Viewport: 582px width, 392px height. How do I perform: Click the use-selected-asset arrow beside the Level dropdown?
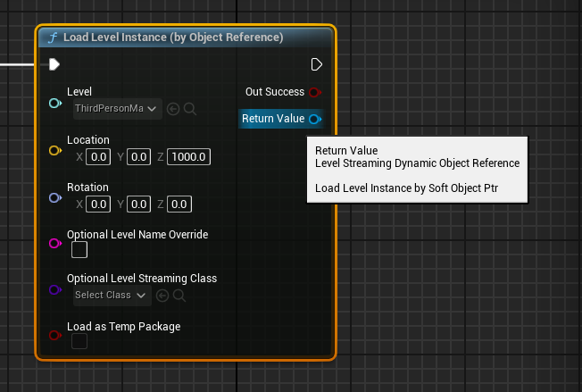[173, 109]
